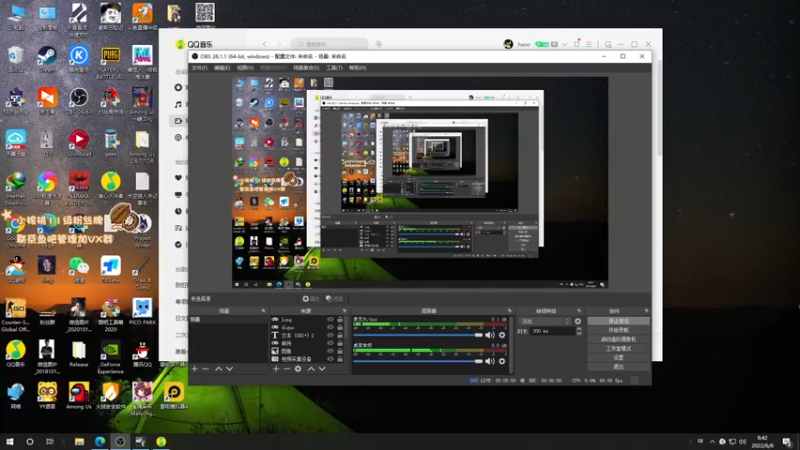
Task: Click the add source plus button
Action: pos(277,368)
